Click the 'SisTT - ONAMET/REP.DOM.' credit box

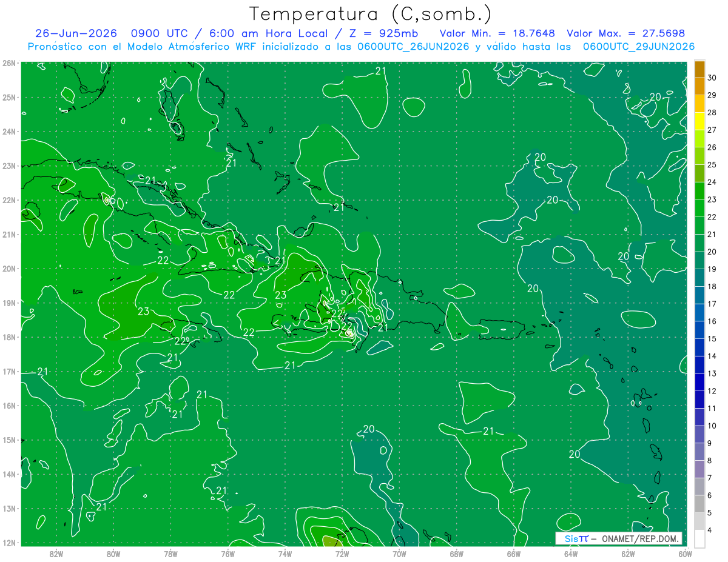coord(619,538)
